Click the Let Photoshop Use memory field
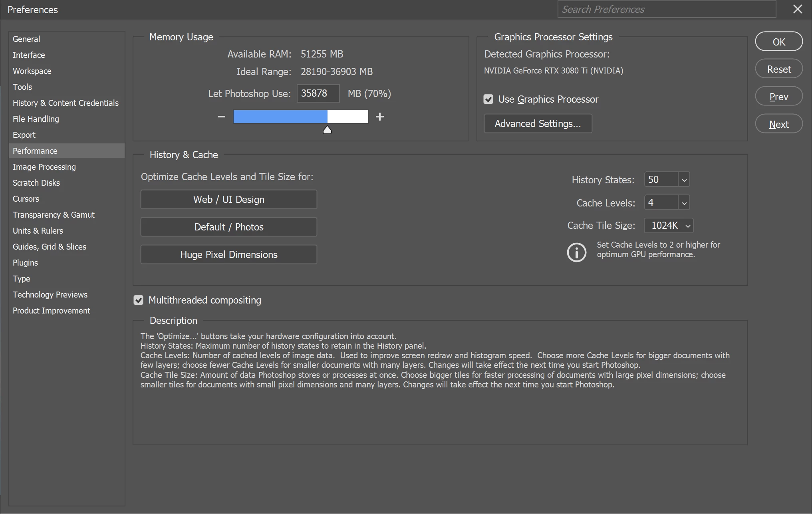The image size is (812, 514). (318, 93)
